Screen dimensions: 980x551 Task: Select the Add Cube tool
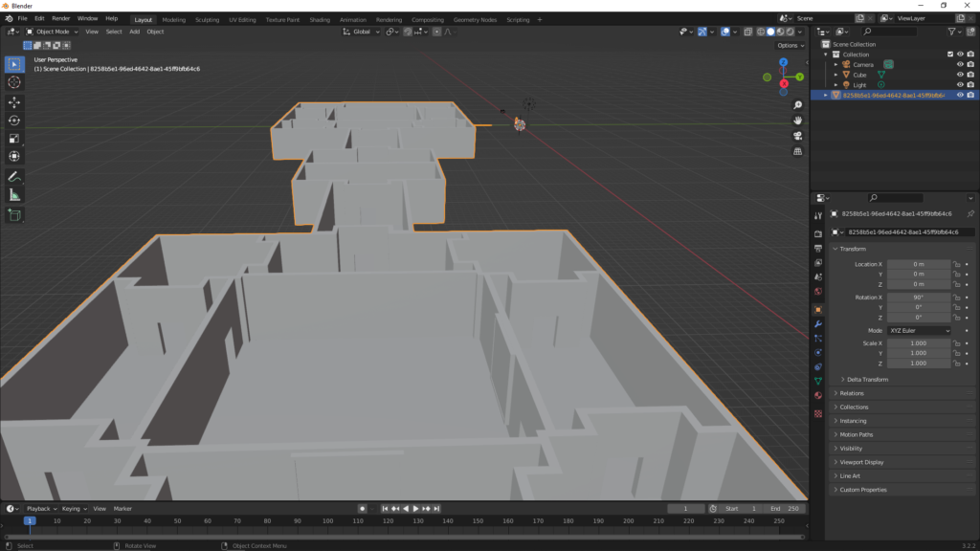pyautogui.click(x=14, y=215)
